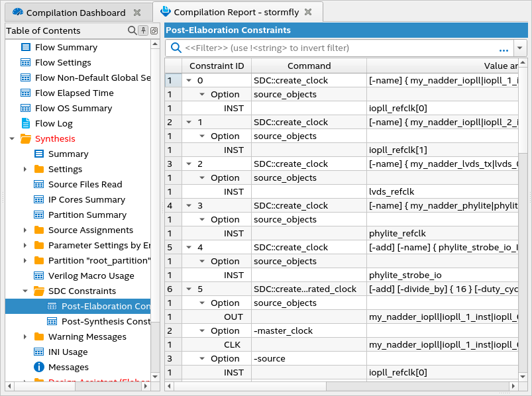The image size is (532, 396).
Task: Toggle the Table of Contents pin button
Action: 143,30
